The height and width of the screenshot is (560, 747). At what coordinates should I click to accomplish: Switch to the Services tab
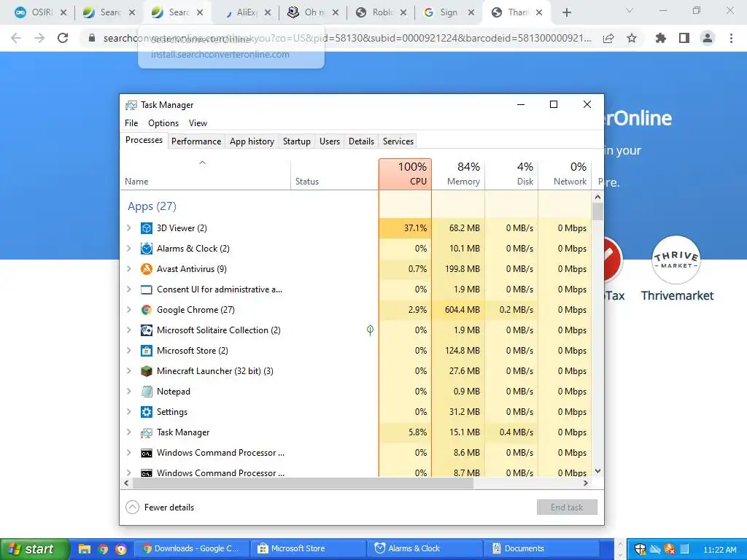tap(398, 141)
